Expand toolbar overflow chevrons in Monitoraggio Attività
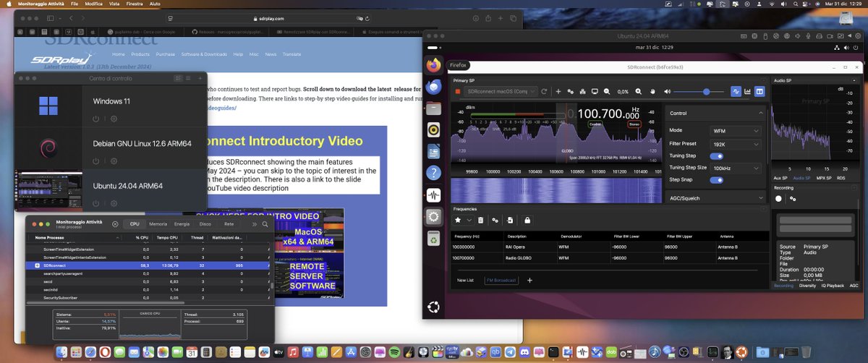This screenshot has height=363, width=868. (254, 224)
